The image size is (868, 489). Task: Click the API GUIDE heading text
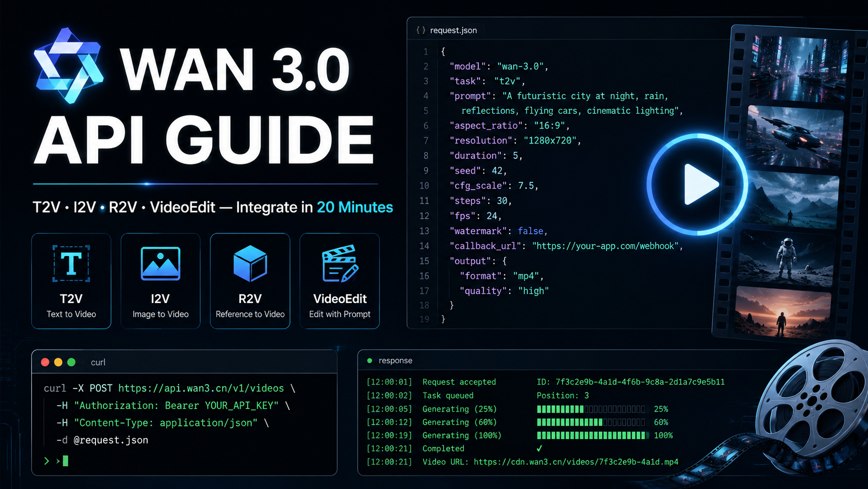coord(204,139)
